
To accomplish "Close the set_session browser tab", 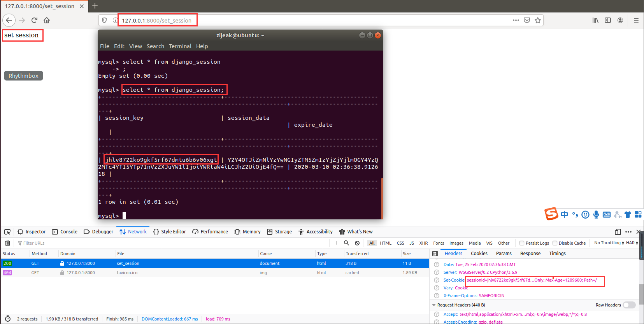I will [x=82, y=6].
